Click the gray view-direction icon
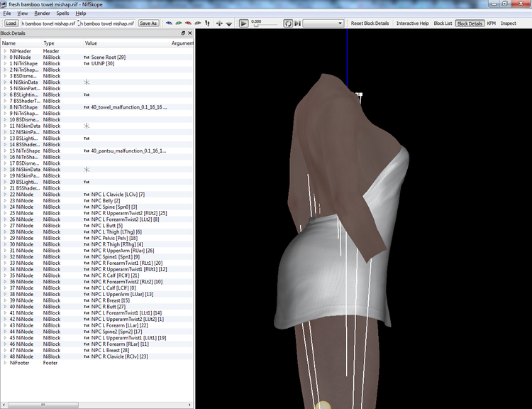This screenshot has width=532, height=409. (197, 23)
